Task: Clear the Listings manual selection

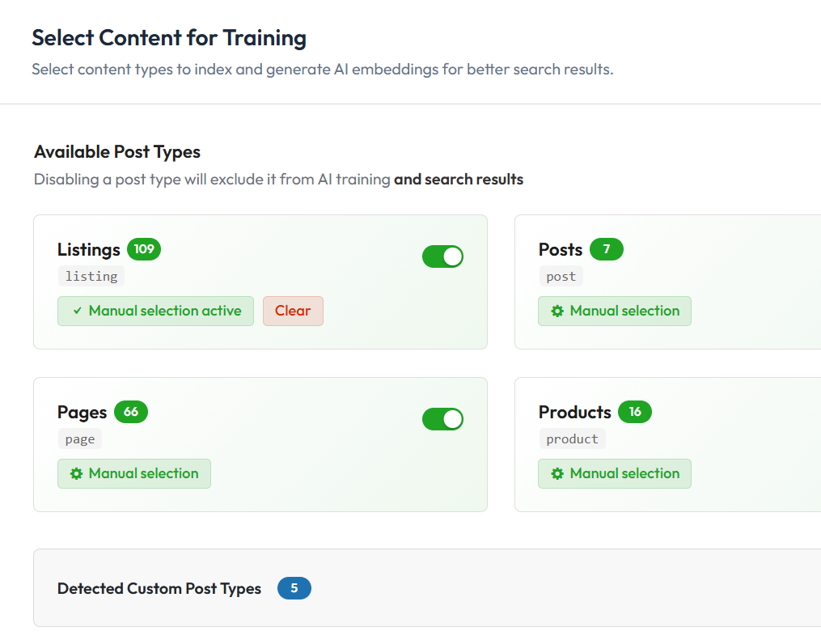Action: [293, 311]
